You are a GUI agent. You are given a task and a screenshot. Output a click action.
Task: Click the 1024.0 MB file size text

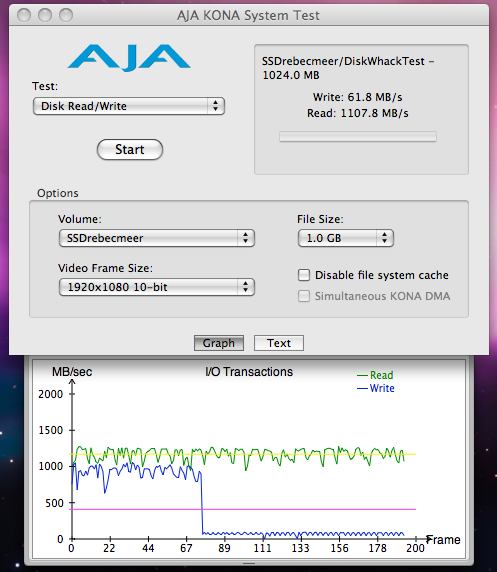[x=291, y=75]
